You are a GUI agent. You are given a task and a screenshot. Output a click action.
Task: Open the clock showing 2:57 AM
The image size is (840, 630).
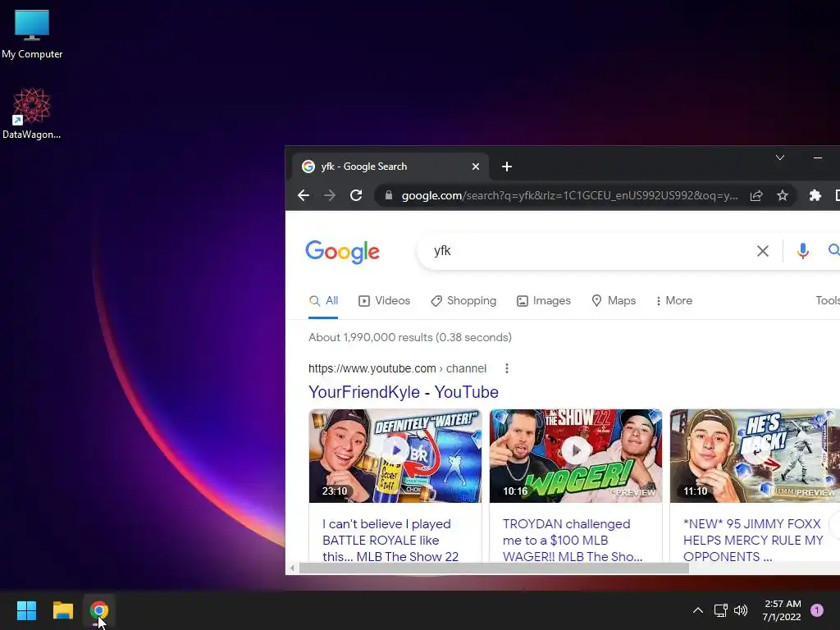782,610
